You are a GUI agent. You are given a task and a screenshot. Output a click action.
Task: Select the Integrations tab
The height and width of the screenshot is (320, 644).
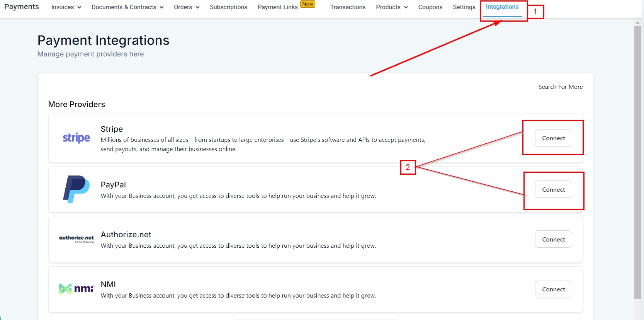pyautogui.click(x=502, y=7)
